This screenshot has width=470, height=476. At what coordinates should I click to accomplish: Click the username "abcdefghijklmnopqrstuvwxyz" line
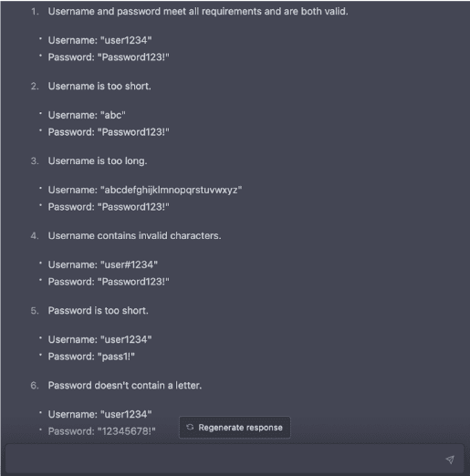pyautogui.click(x=145, y=190)
